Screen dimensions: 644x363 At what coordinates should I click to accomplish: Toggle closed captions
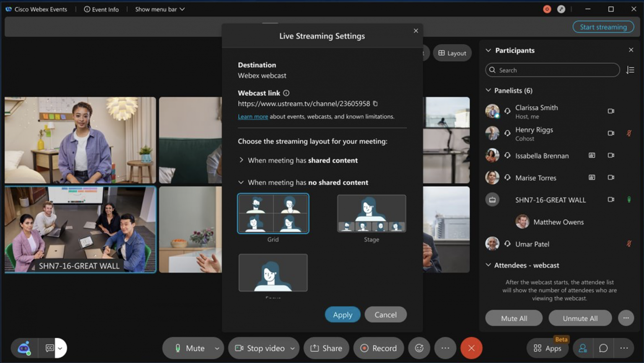[x=49, y=348]
